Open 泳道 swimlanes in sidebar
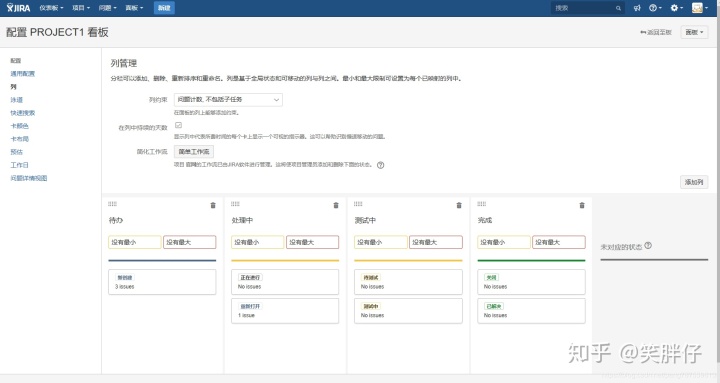This screenshot has height=383, width=720. (x=17, y=100)
